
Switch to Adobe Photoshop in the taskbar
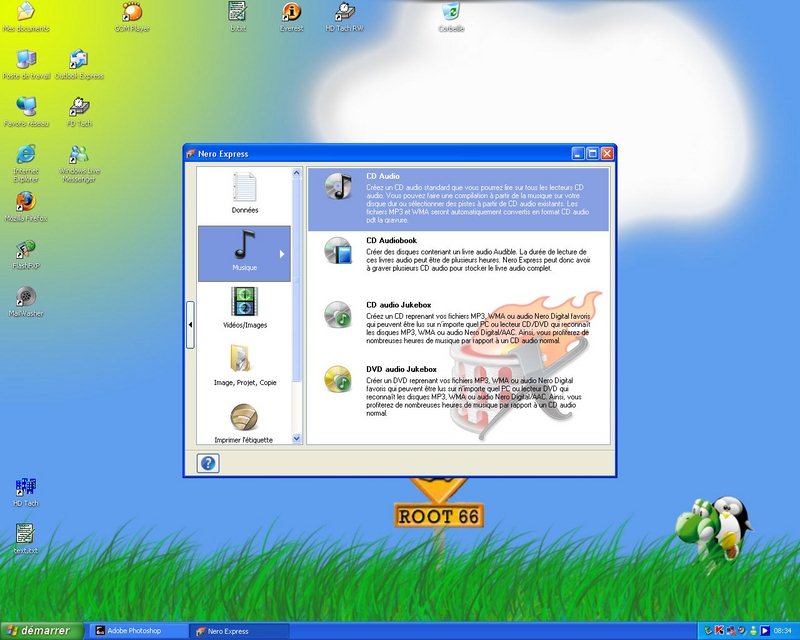137,631
